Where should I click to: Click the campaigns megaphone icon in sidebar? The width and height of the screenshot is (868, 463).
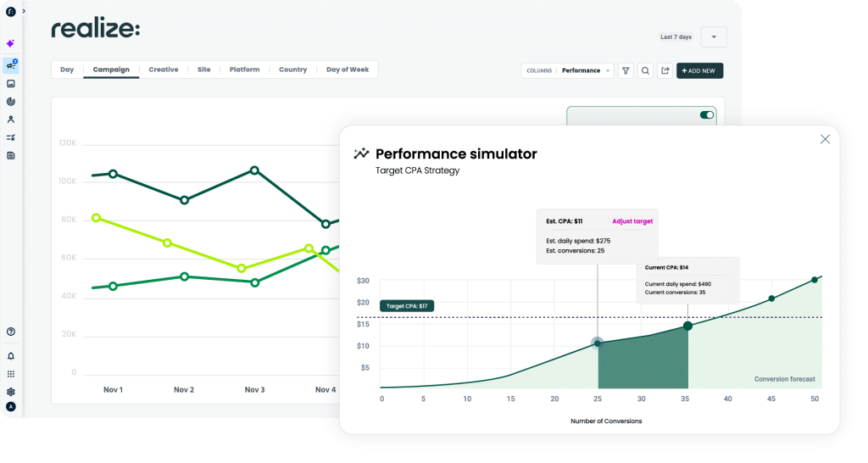coord(11,65)
